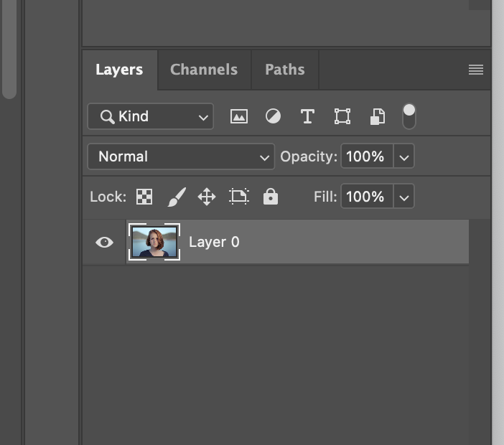Filter for type layers icon
504x445 pixels.
pyautogui.click(x=307, y=116)
